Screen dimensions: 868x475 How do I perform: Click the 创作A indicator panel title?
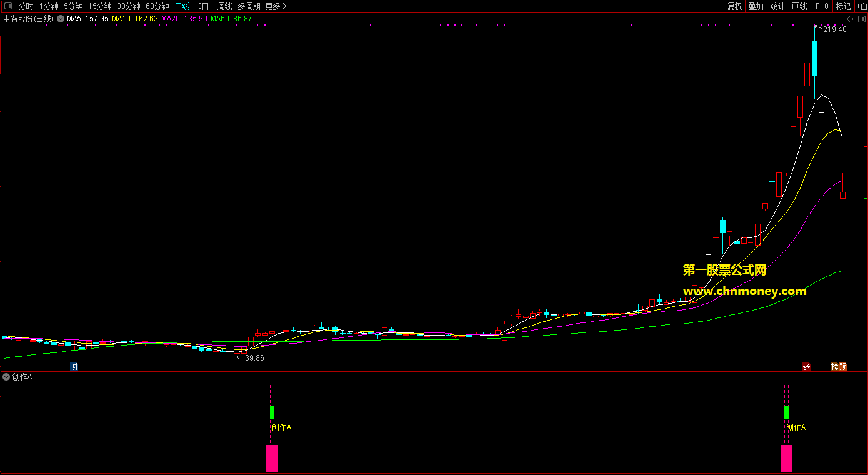22,377
